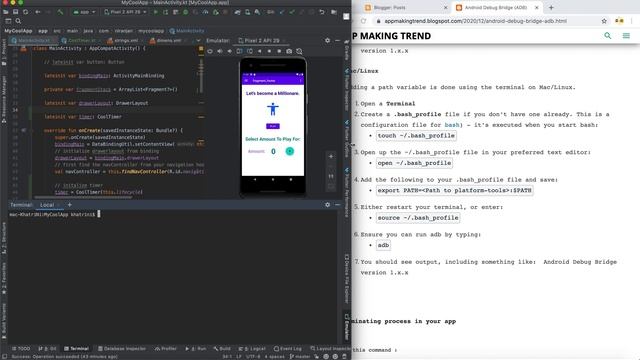Image resolution: width=640 pixels, height=360 pixels.
Task: Reload the page in the browser
Action: (x=363, y=21)
